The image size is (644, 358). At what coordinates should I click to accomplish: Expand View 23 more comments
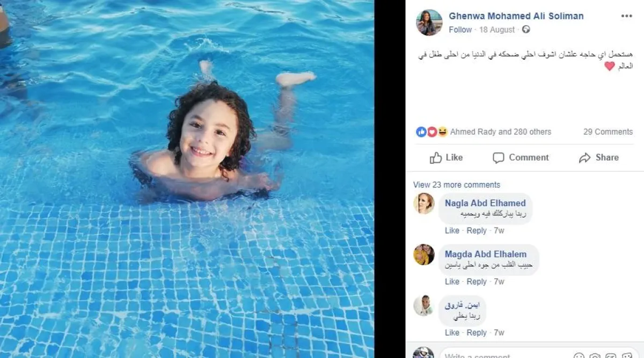[456, 185]
